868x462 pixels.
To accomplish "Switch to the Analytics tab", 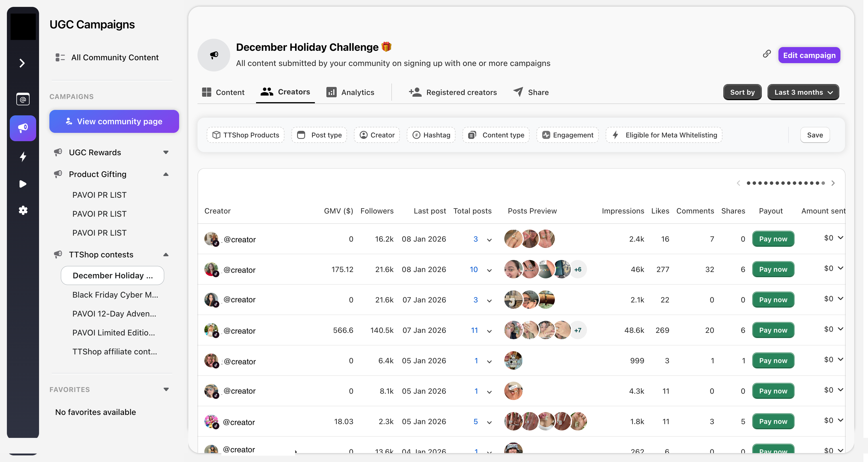I will [x=350, y=92].
